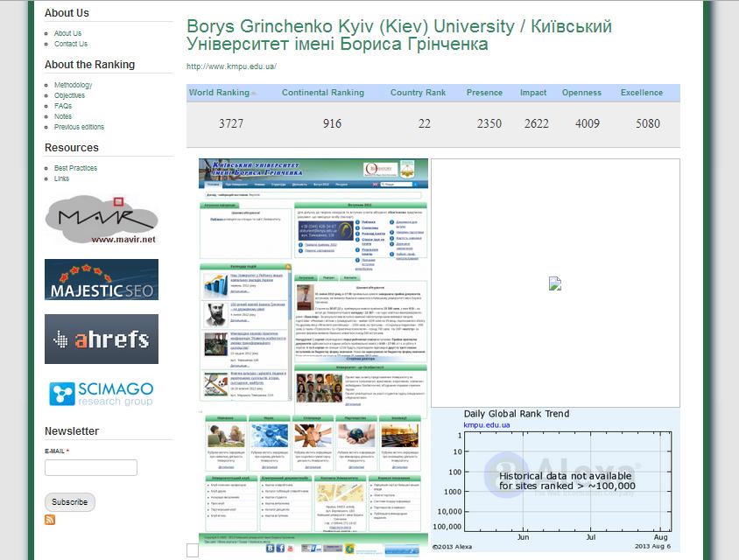Sort table by Continental Ranking header
739x560 pixels.
pos(322,93)
